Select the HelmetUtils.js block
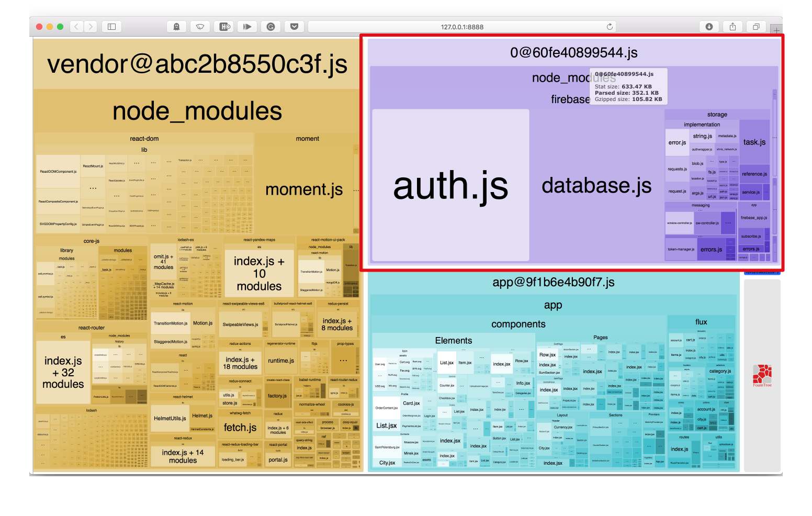This screenshot has height=516, width=812. (171, 418)
